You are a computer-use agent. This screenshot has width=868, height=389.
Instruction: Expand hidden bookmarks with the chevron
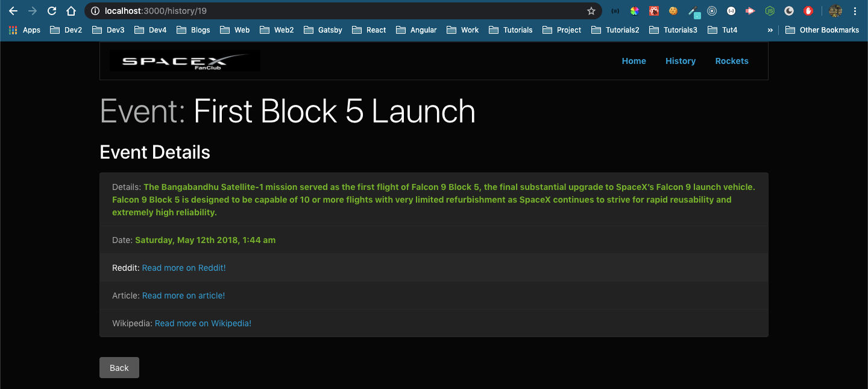tap(770, 30)
